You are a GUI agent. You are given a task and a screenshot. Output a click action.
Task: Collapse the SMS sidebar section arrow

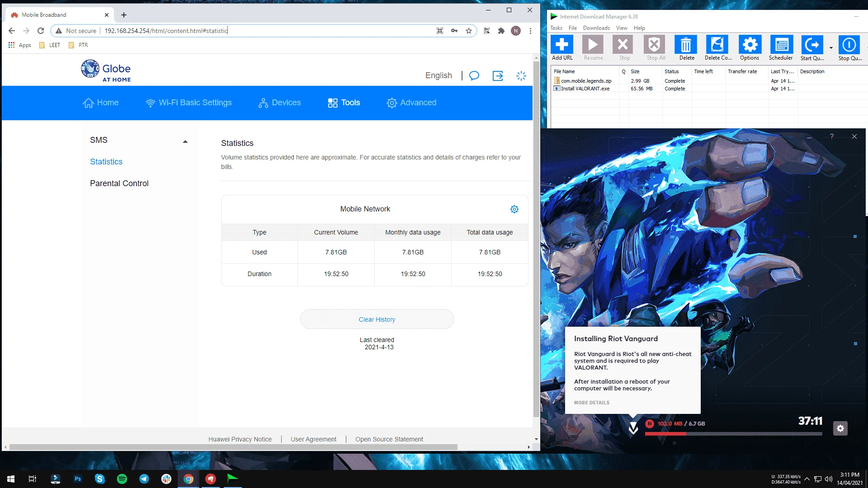(x=185, y=141)
